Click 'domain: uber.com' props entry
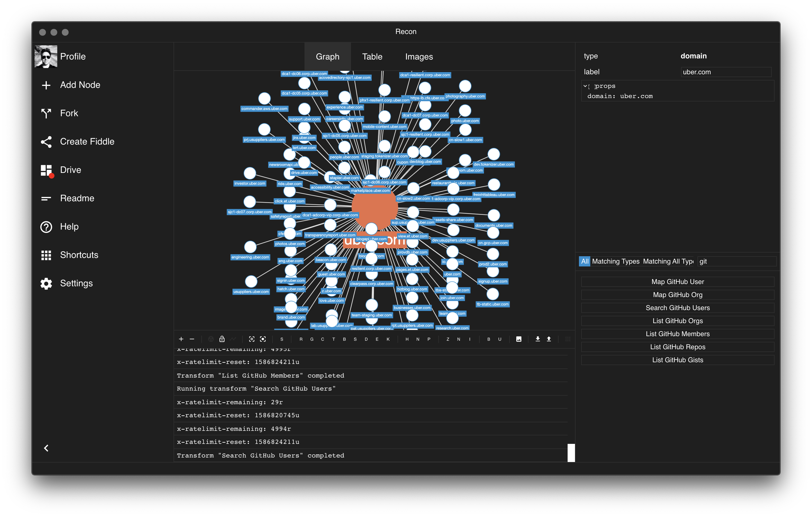812x517 pixels. pos(620,96)
